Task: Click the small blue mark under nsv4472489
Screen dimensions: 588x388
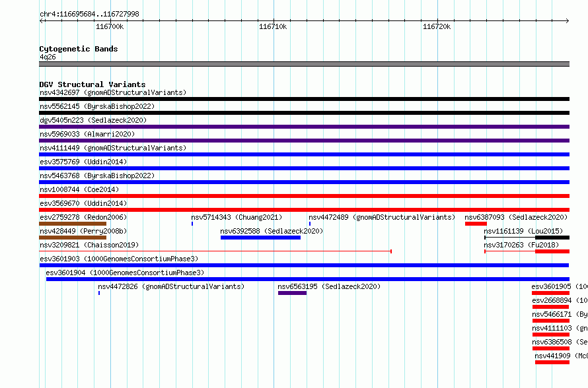Action: [310, 224]
